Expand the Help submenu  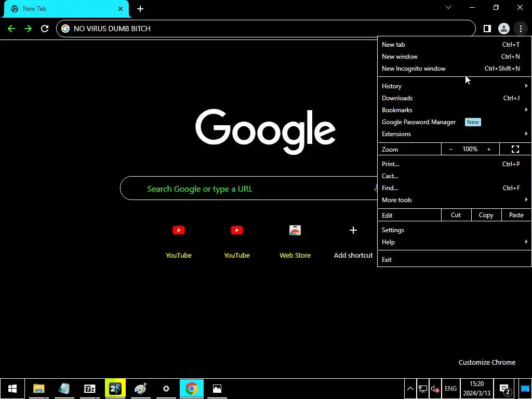point(454,242)
